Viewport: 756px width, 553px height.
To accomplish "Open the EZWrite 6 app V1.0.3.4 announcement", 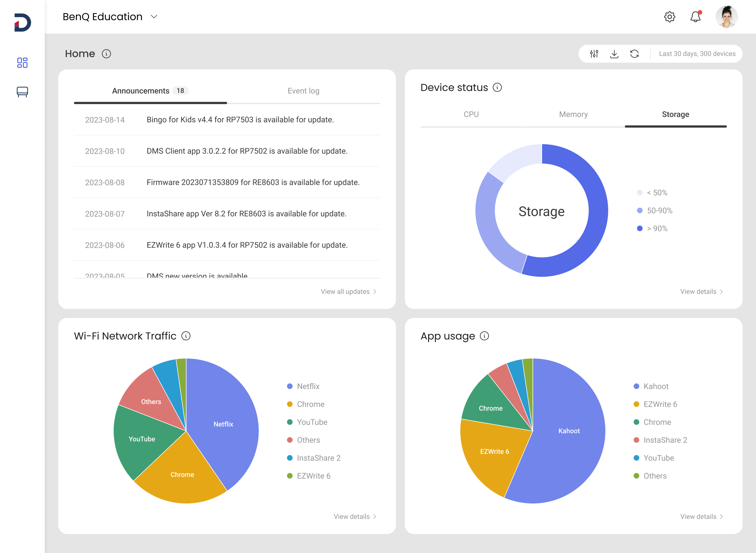I will 227,245.
